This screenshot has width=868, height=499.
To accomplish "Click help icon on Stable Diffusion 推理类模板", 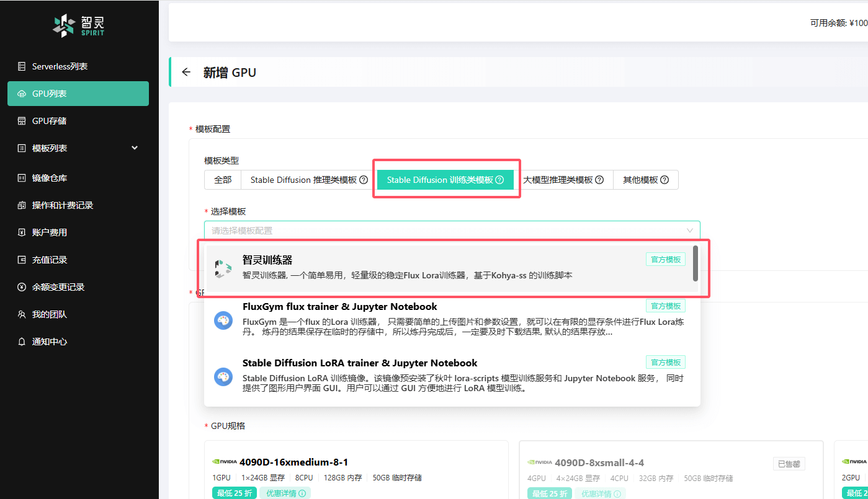I will pyautogui.click(x=364, y=180).
